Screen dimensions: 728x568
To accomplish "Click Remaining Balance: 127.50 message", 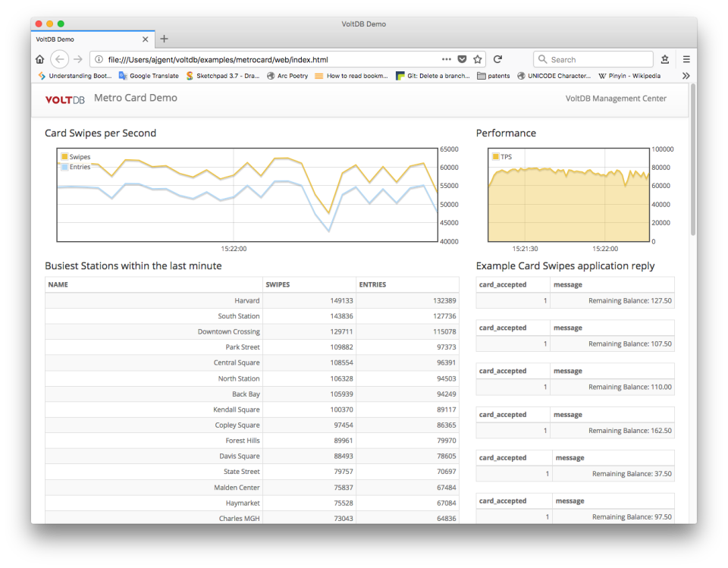I will [630, 300].
